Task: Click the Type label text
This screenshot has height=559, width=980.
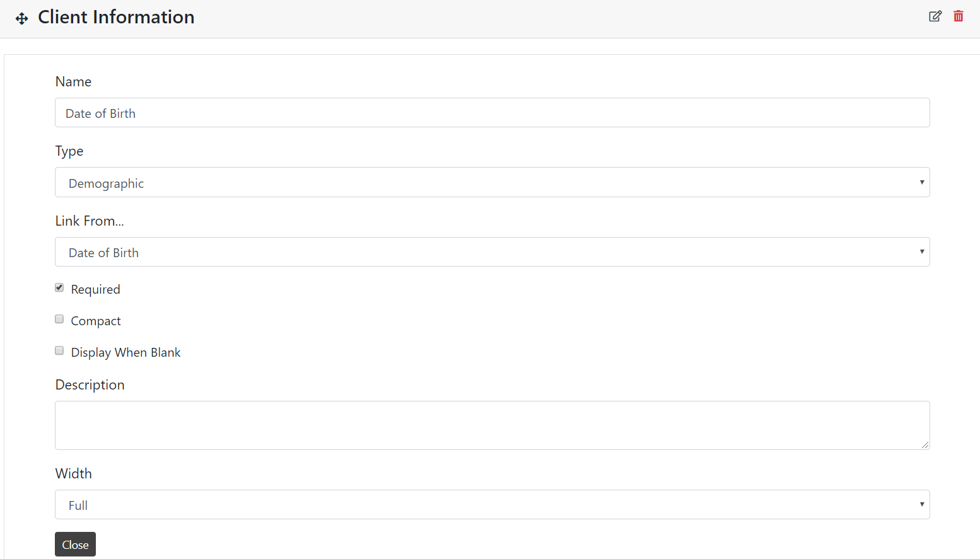Action: [x=69, y=151]
